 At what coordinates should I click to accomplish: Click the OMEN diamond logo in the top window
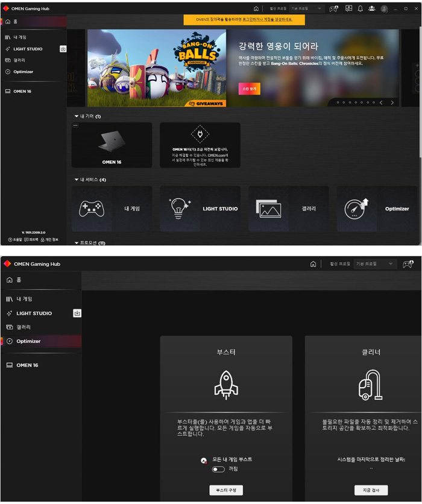tap(6, 8)
